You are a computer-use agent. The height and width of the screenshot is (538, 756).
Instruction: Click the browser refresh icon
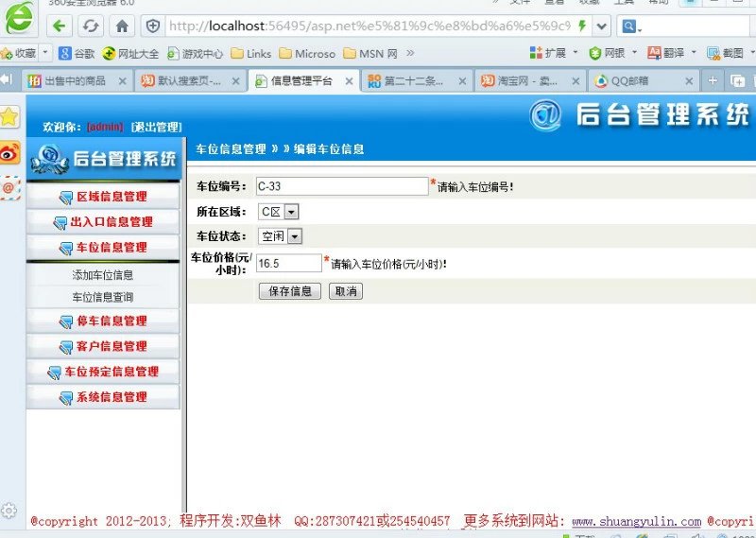tap(90, 26)
